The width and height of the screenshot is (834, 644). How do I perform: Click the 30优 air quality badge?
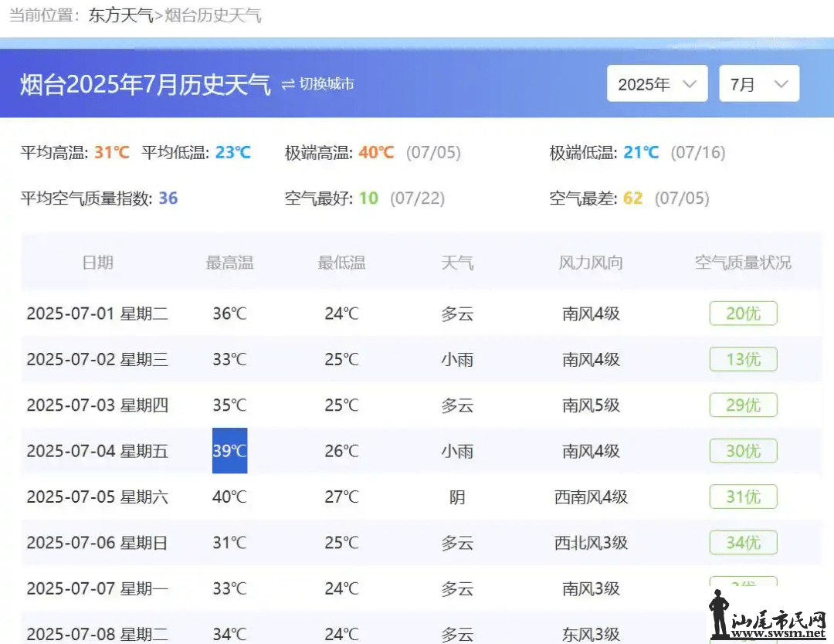pyautogui.click(x=743, y=451)
